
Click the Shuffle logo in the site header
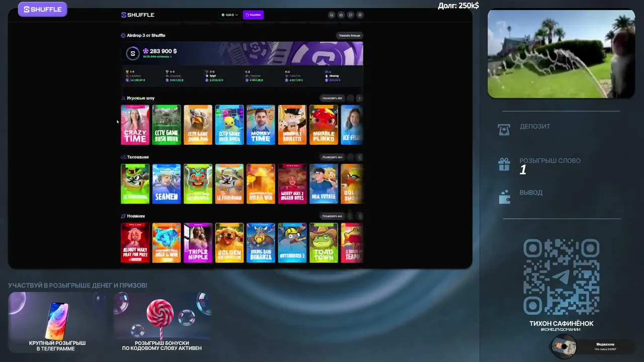click(x=138, y=15)
